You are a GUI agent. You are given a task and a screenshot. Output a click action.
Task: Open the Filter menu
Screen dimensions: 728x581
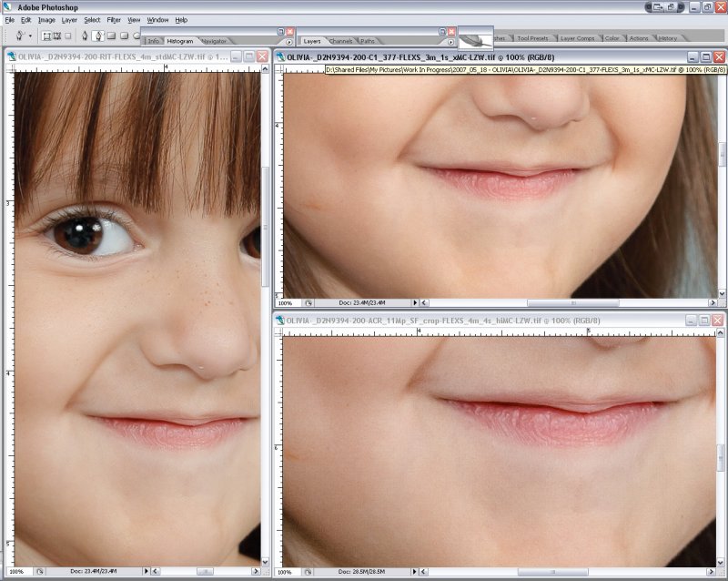(x=114, y=20)
